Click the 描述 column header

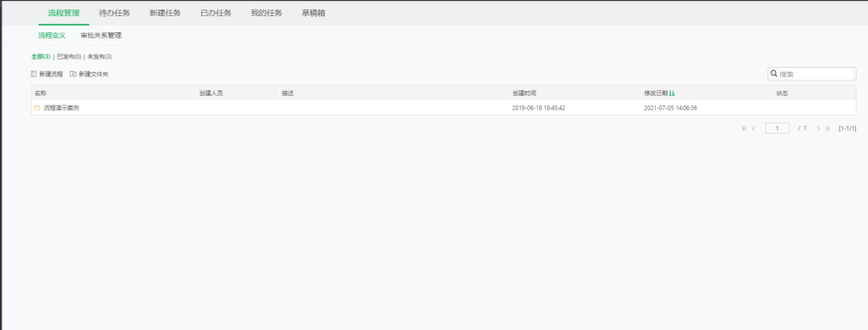394,93
